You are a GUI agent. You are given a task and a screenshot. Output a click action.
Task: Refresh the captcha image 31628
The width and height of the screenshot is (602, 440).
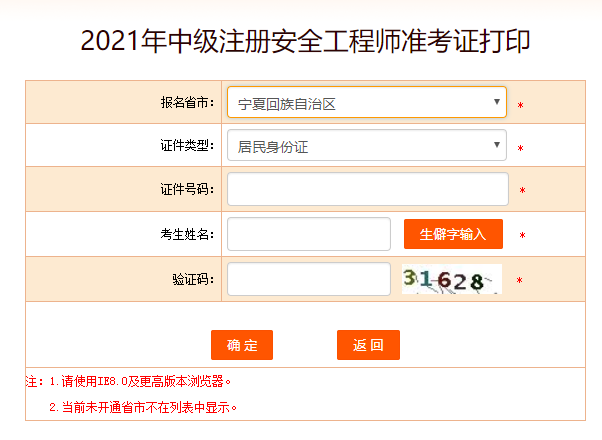point(450,280)
